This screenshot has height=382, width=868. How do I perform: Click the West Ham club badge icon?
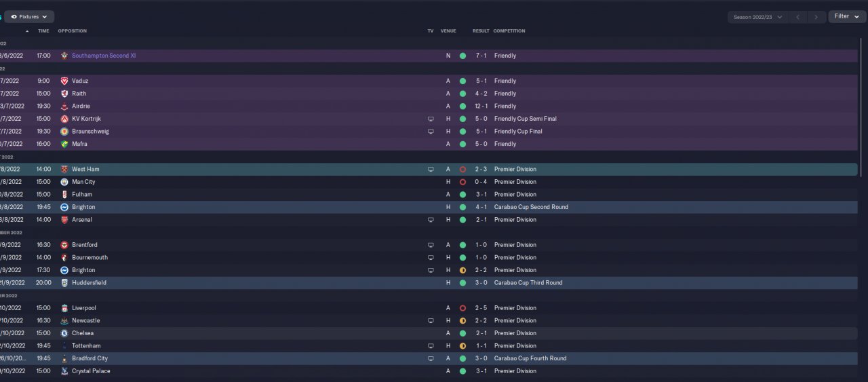64,169
